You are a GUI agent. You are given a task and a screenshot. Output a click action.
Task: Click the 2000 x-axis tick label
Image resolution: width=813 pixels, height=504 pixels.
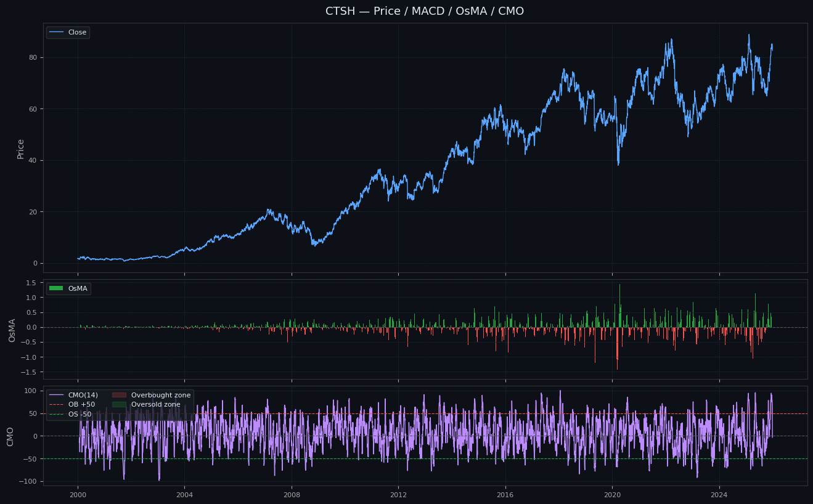click(x=78, y=495)
